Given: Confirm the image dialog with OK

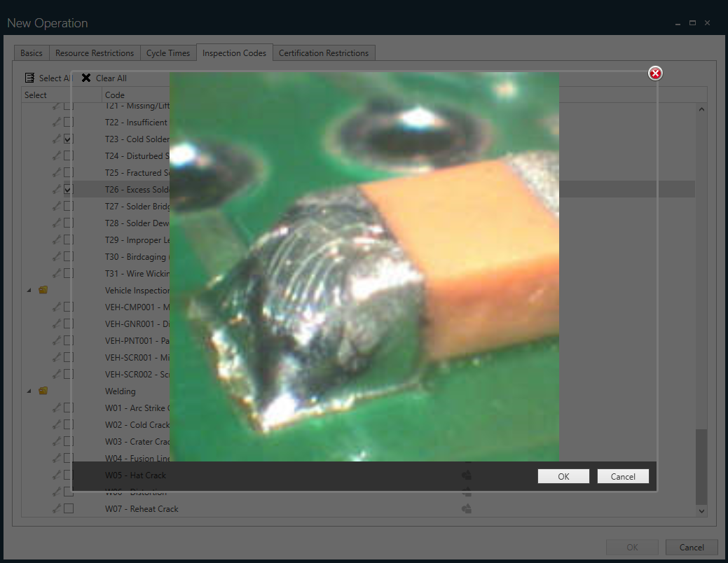Looking at the screenshot, I should pos(563,475).
